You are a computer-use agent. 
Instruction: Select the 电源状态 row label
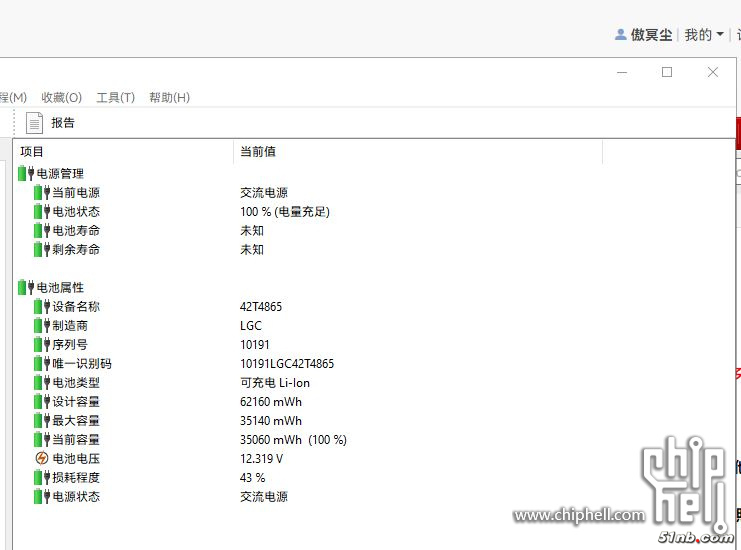[x=76, y=497]
